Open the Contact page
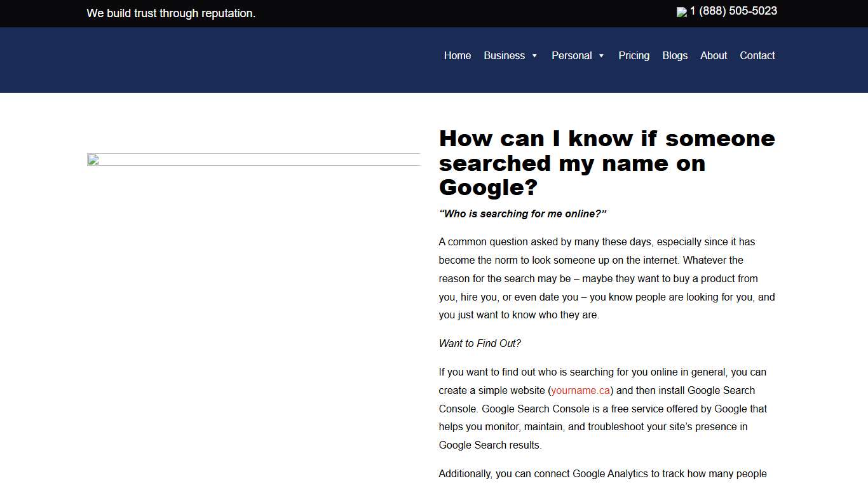868x488 pixels. point(757,56)
